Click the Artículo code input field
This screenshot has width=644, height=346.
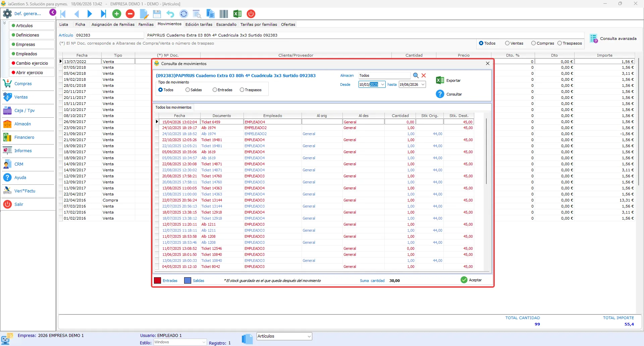[109, 35]
